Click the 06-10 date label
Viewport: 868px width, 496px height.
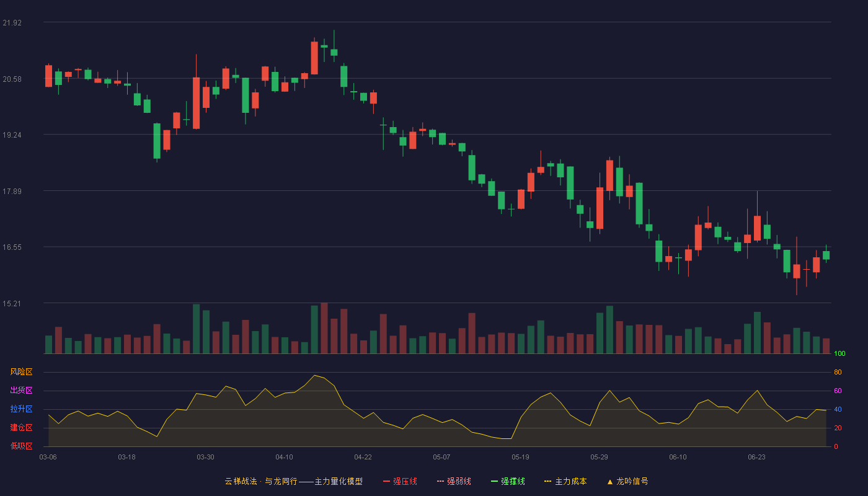tap(678, 457)
